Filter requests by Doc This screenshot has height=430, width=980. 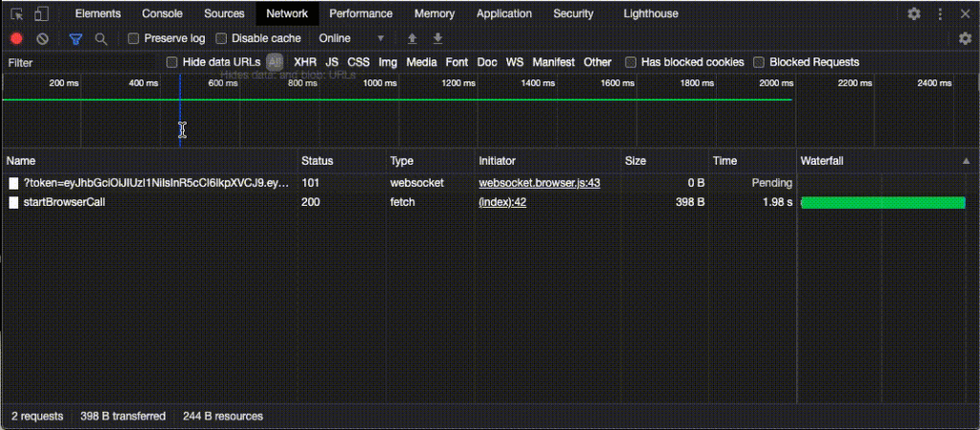coord(487,62)
